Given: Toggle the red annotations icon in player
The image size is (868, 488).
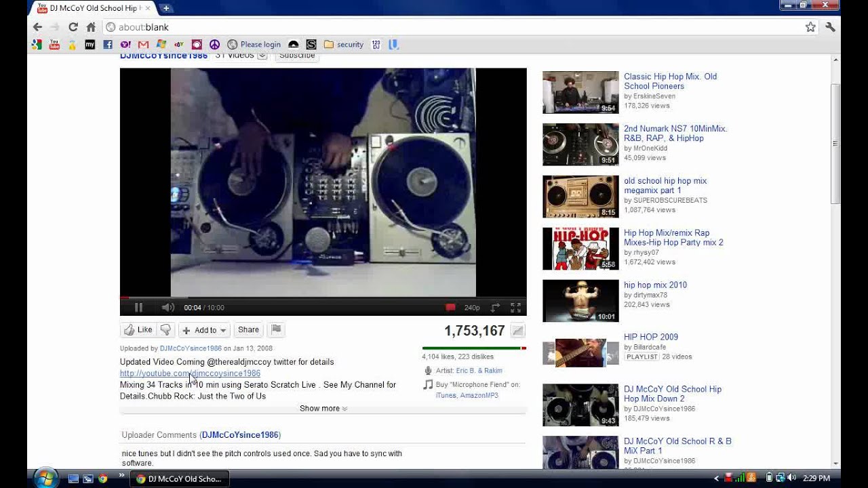Looking at the screenshot, I should coord(450,308).
